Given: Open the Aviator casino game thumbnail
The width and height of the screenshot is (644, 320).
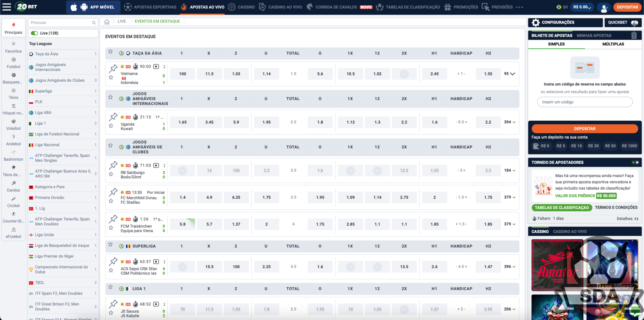Looking at the screenshot, I should pyautogui.click(x=557, y=265).
